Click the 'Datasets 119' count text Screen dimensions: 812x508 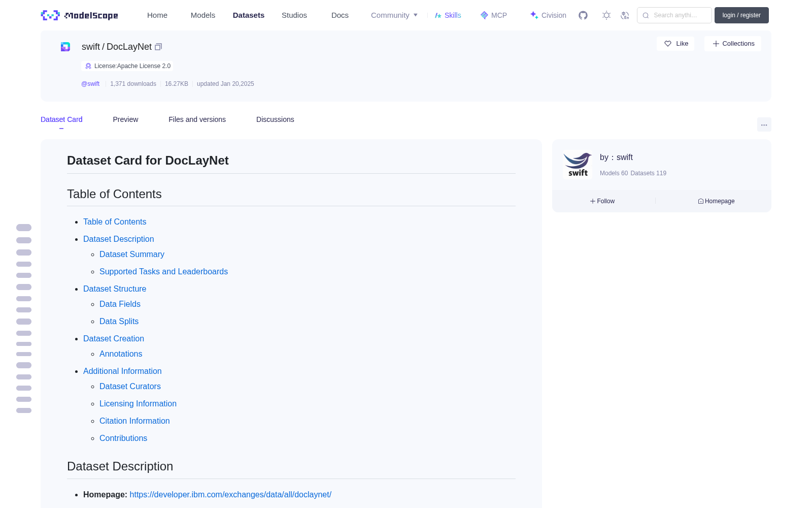(x=648, y=173)
